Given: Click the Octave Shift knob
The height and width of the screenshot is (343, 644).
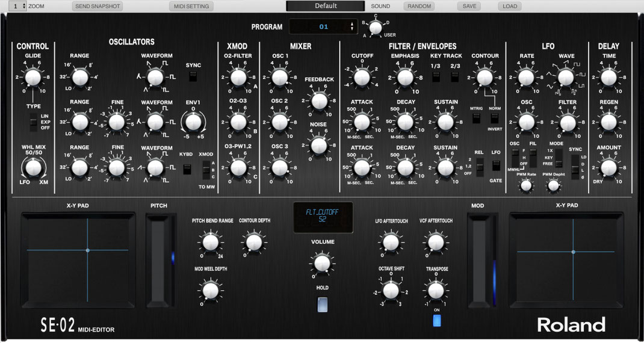Looking at the screenshot, I should point(391,291).
